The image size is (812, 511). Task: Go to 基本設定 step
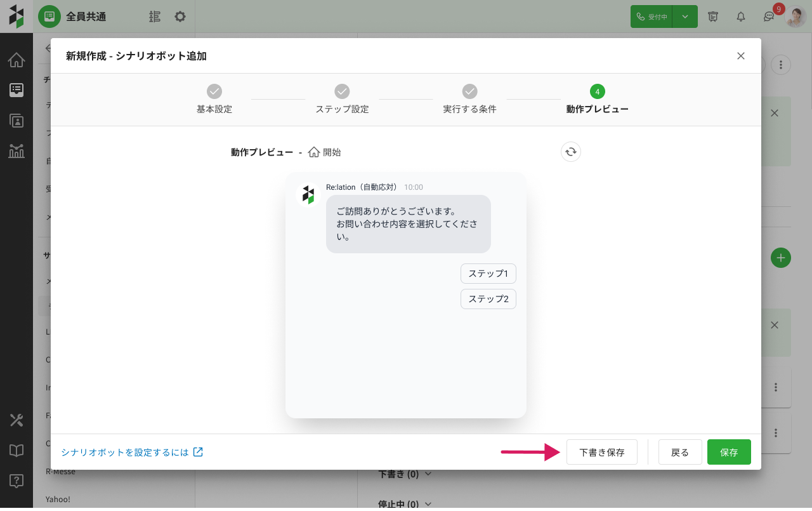[214, 98]
